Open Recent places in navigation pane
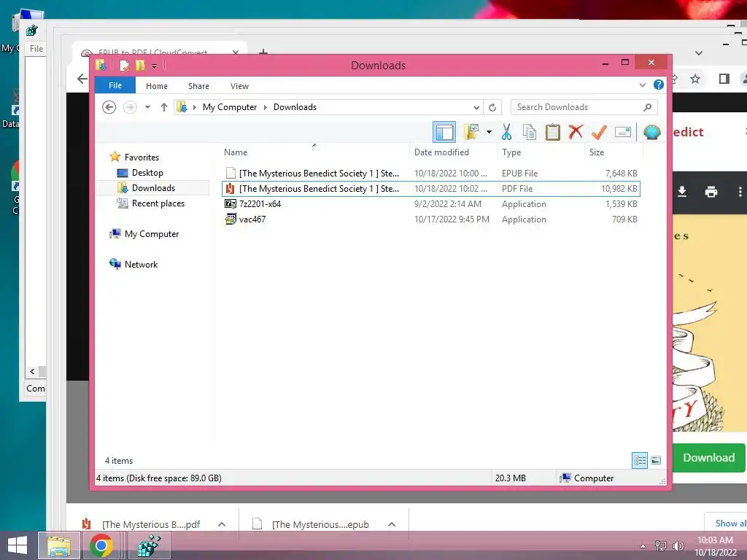747x560 pixels. coord(158,203)
